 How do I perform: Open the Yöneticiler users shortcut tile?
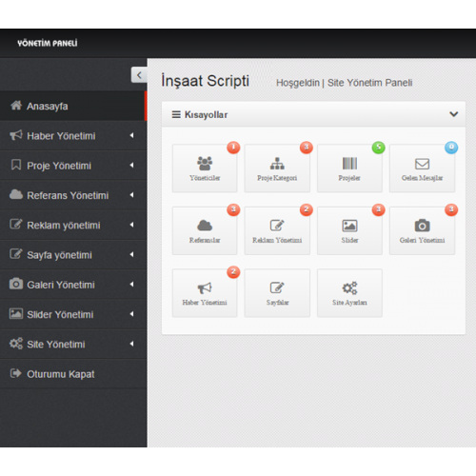205,169
